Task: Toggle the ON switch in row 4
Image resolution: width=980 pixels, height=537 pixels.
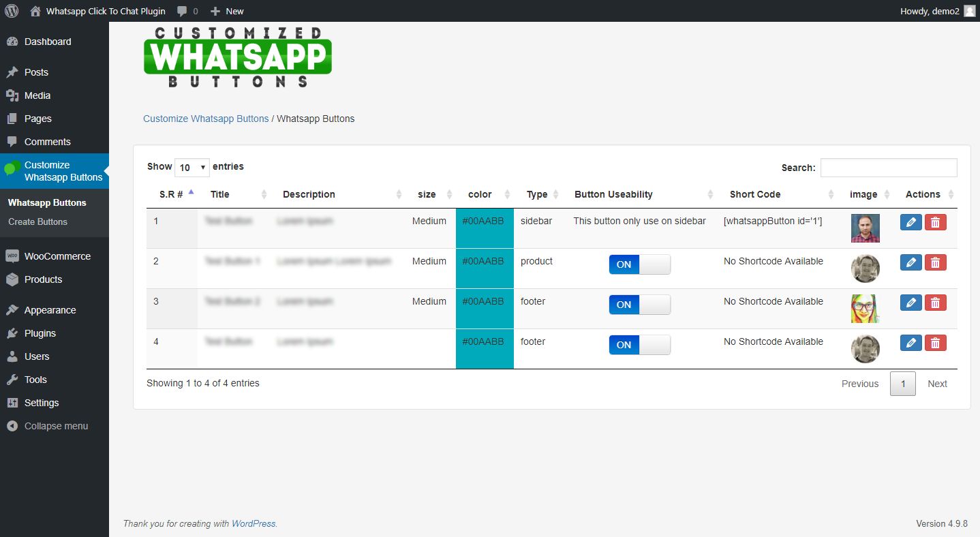Action: pos(639,345)
